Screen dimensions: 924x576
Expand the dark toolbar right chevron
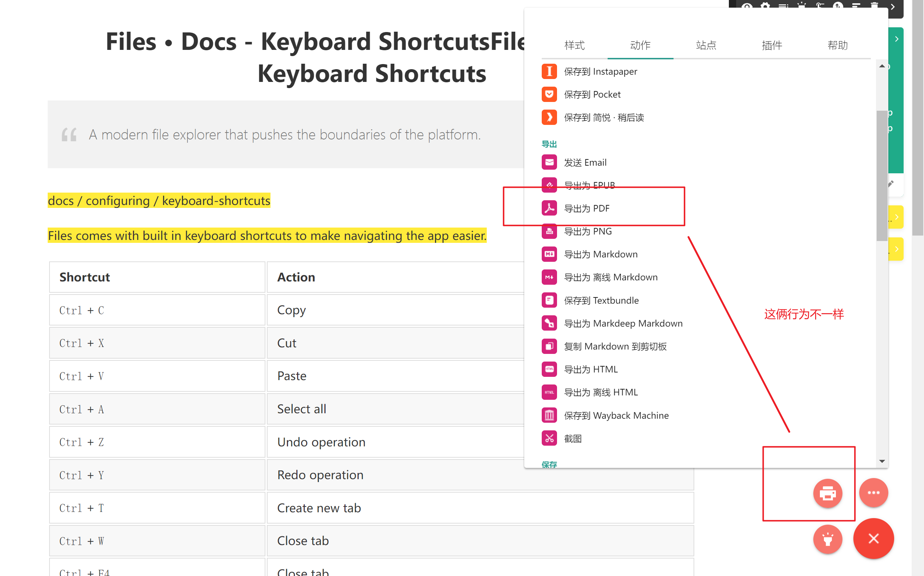892,7
